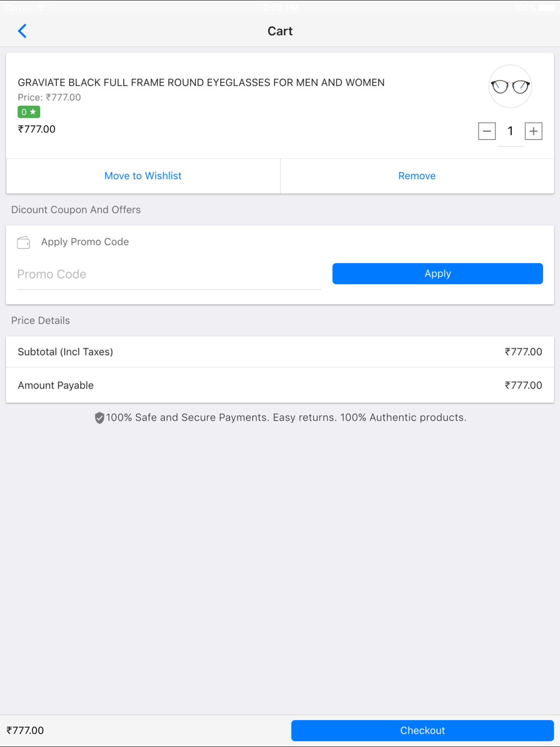Move item to Wishlist
560x747 pixels.
[x=143, y=176]
